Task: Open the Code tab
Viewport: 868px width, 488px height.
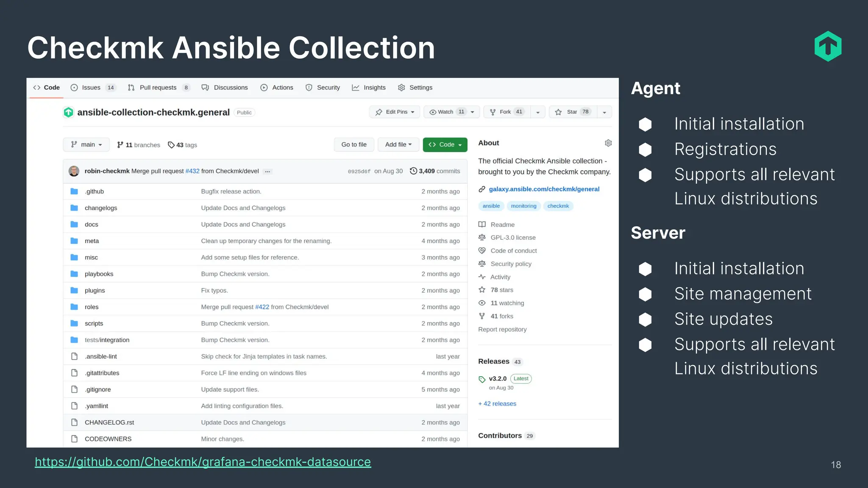Action: [x=46, y=88]
